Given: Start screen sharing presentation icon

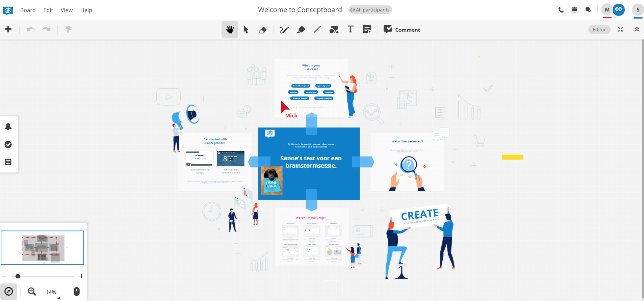Looking at the screenshot, I should point(574,10).
